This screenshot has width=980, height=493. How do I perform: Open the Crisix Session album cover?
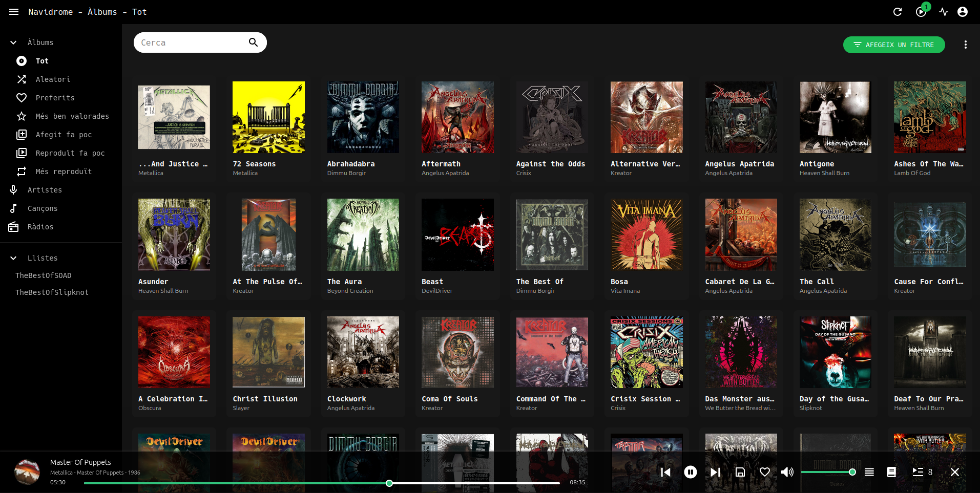647,352
